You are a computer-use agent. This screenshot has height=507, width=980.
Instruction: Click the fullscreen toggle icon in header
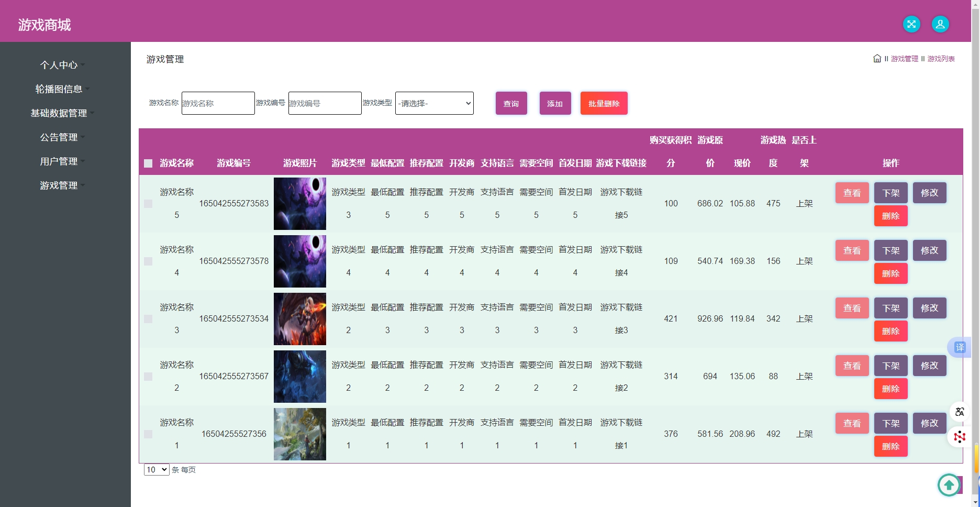(911, 24)
